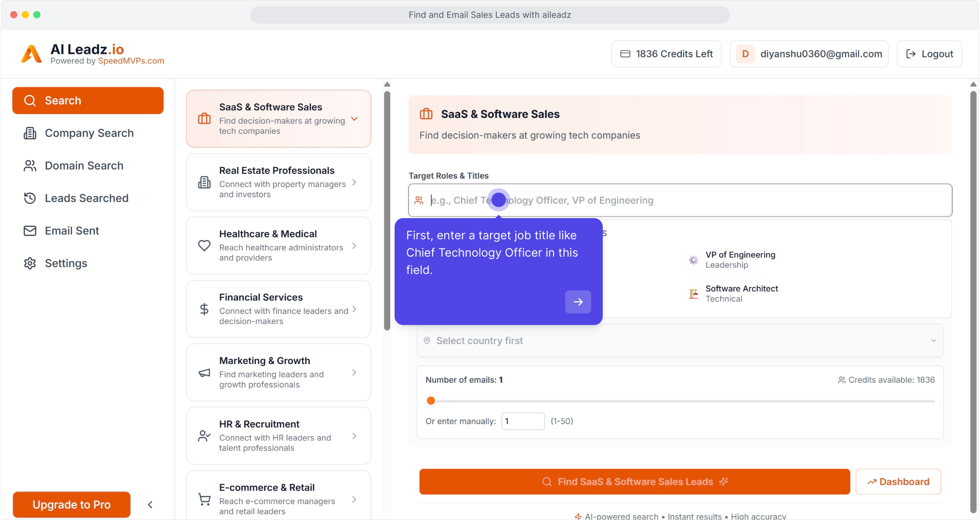Click the shopping cart E-commerce icon
Viewport: 980px width, 520px height.
click(x=204, y=499)
